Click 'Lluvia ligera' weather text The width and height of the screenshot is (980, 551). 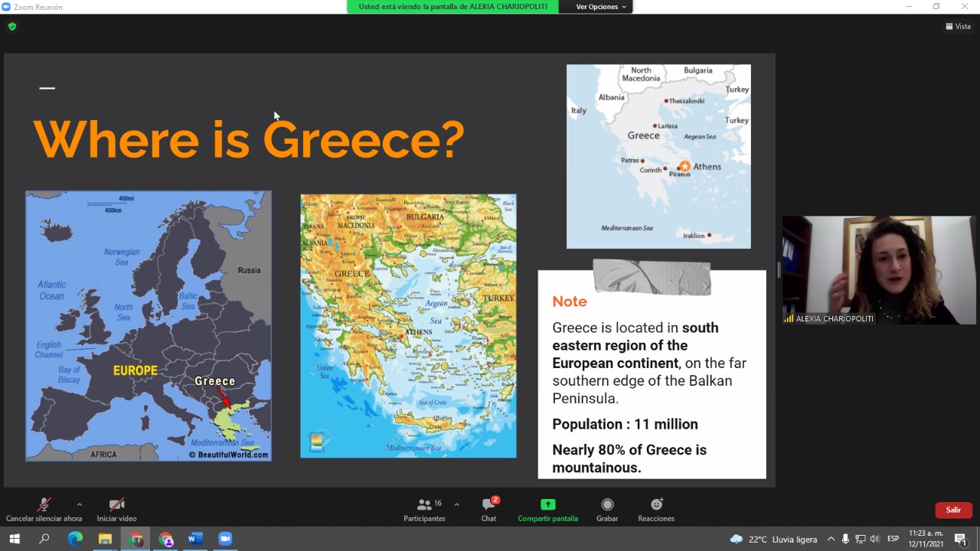click(x=795, y=540)
